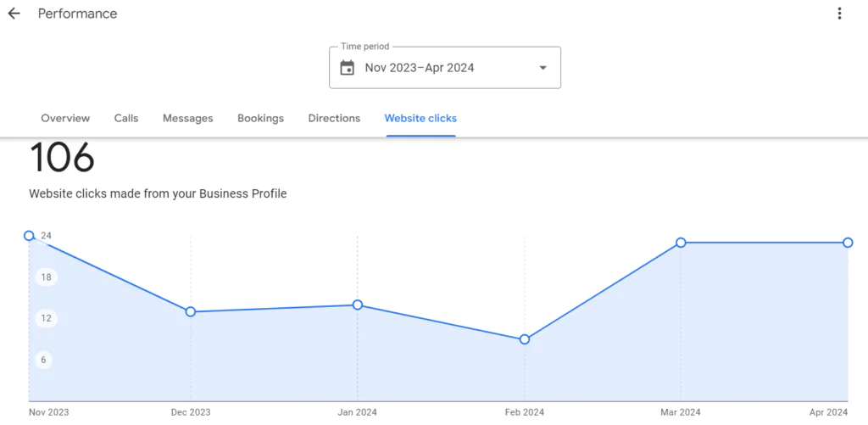The image size is (868, 425).
Task: Click the Jan 2024 data point marker
Action: pos(358,305)
